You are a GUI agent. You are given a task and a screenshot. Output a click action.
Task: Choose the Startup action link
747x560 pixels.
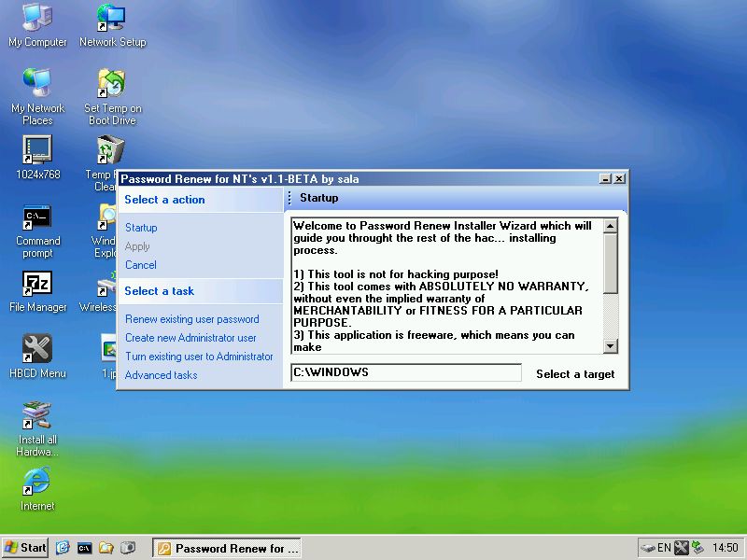coord(141,228)
